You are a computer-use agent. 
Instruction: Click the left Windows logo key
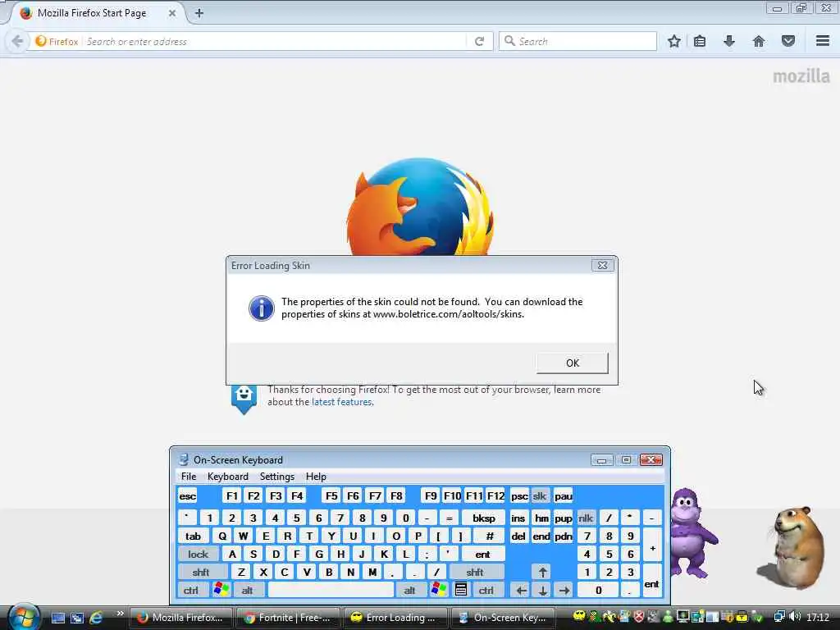(221, 590)
